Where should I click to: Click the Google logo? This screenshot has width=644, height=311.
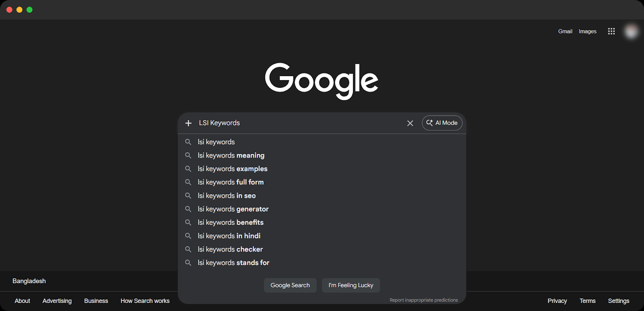322,81
